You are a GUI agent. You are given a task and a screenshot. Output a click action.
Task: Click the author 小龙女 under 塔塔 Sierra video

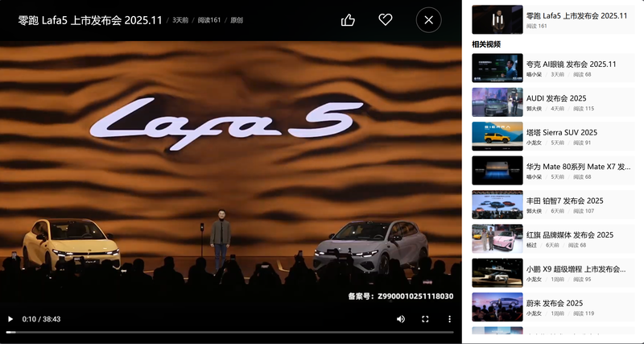tap(534, 143)
